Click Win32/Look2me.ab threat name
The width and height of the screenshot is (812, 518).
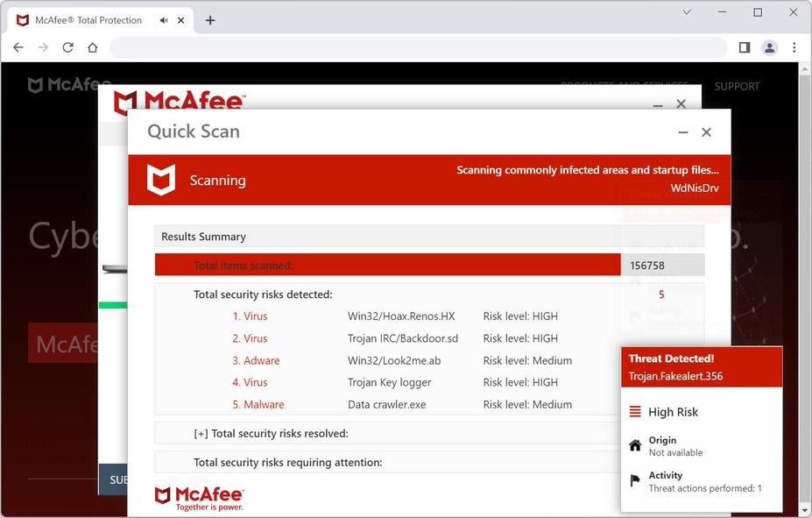pos(394,360)
